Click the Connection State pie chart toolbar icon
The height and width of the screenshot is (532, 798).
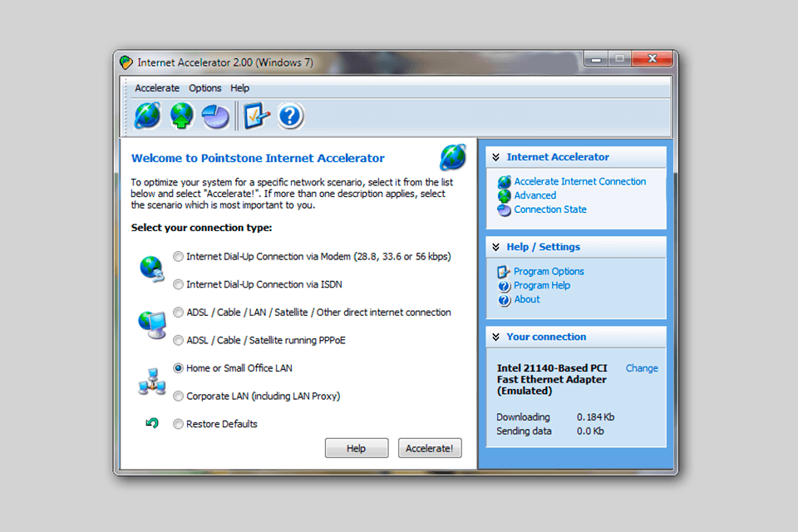[x=214, y=116]
